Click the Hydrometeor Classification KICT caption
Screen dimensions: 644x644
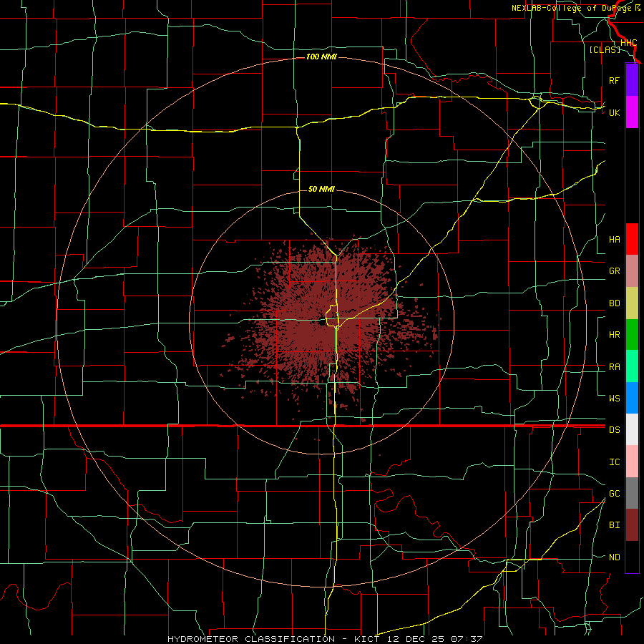[x=325, y=639]
